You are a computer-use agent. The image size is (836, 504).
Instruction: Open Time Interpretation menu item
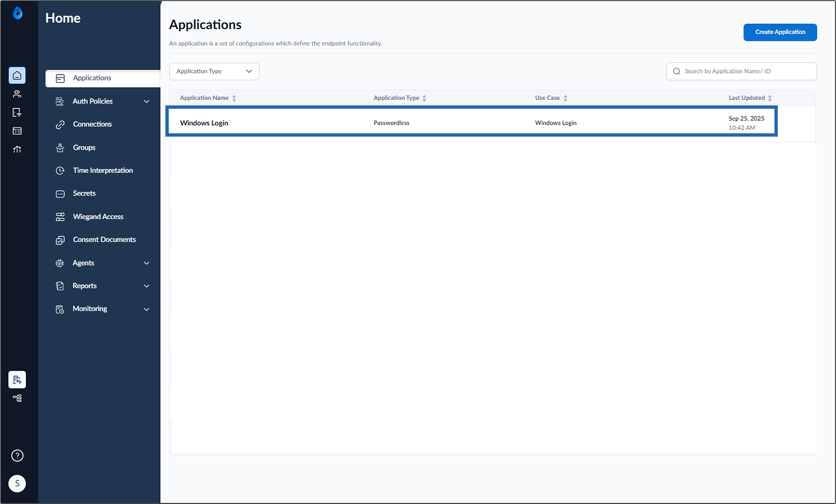[x=103, y=171]
